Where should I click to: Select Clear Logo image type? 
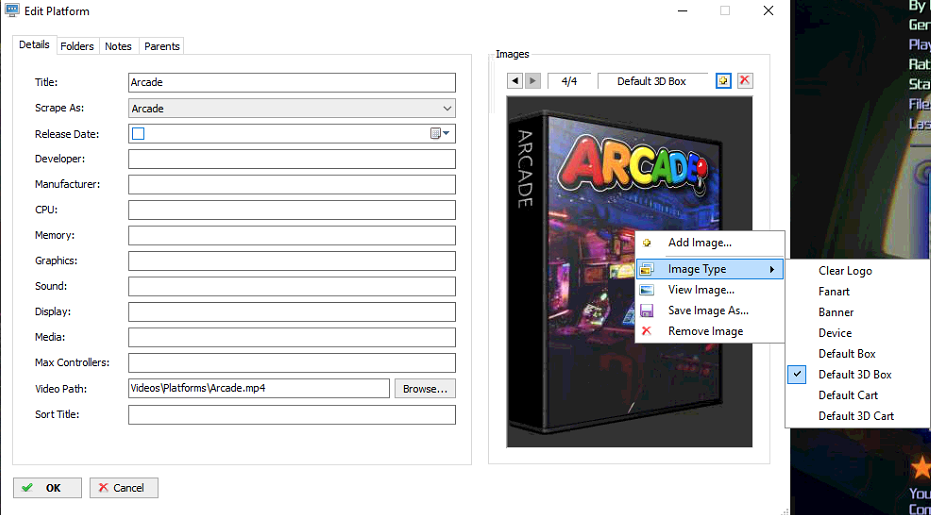coord(857,270)
